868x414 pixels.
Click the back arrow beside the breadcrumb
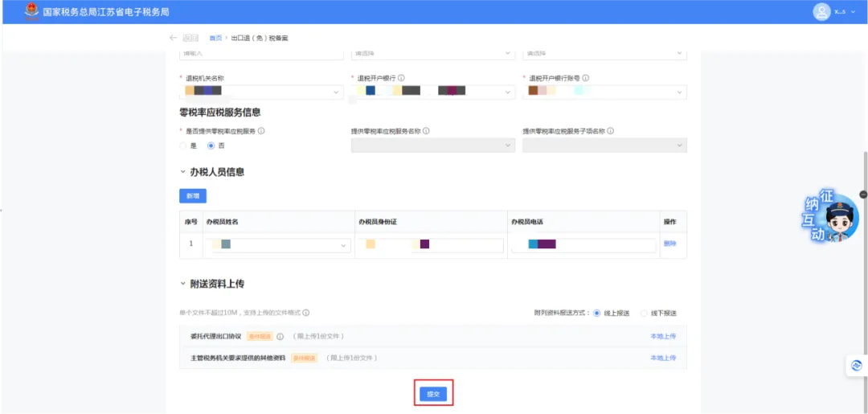click(x=173, y=38)
